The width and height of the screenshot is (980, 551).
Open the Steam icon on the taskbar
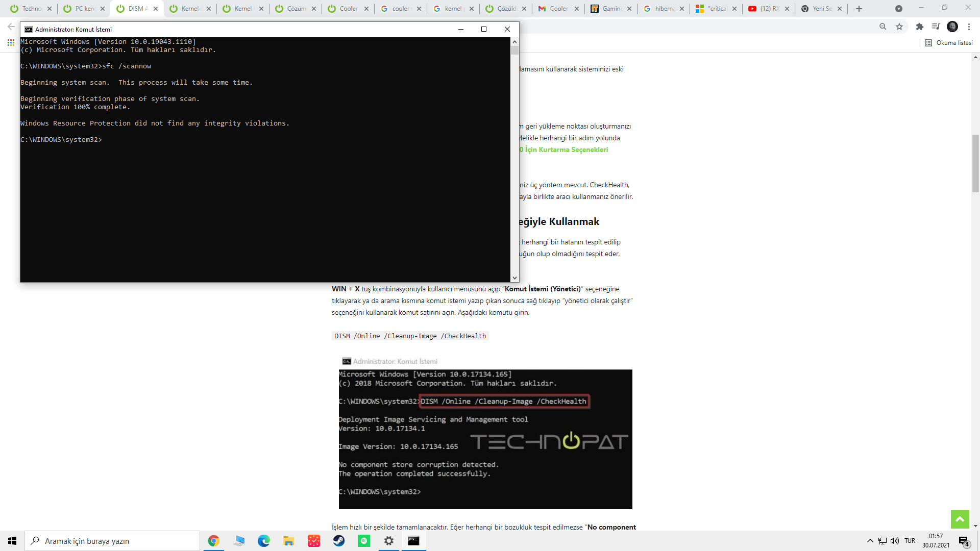tap(339, 541)
